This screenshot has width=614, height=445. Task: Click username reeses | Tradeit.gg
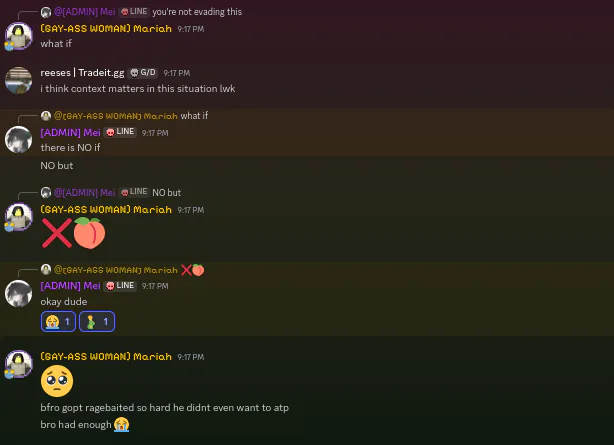(82, 73)
